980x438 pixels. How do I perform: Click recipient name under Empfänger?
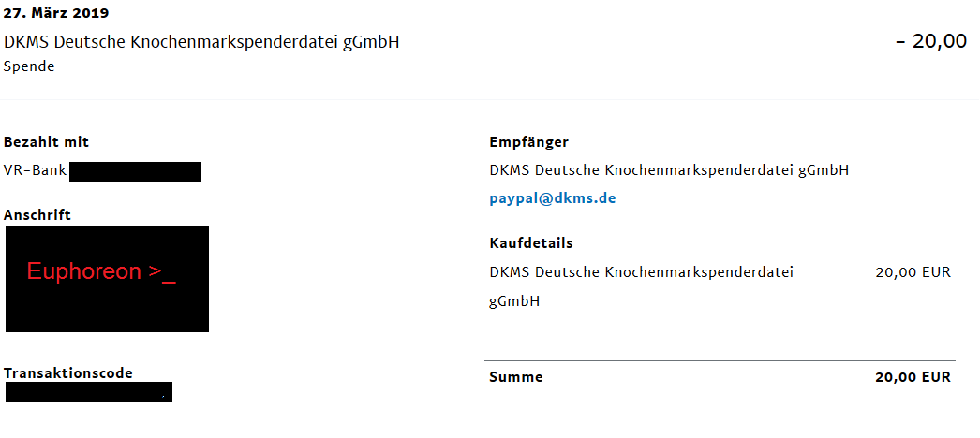pyautogui.click(x=669, y=170)
